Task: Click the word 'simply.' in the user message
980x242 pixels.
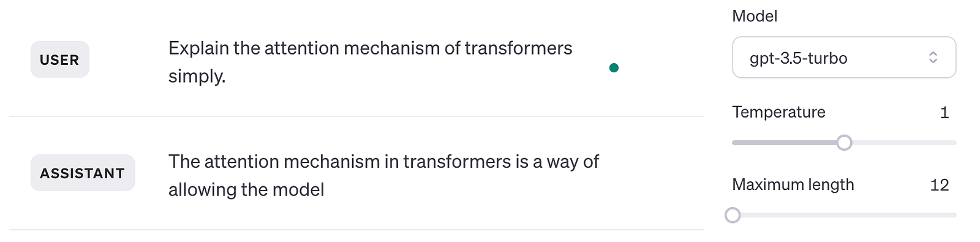Action: [197, 77]
